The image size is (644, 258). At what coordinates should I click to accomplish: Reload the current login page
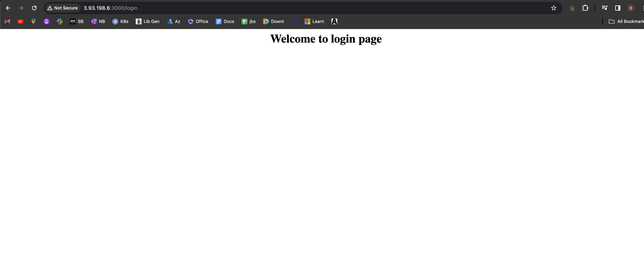[34, 8]
